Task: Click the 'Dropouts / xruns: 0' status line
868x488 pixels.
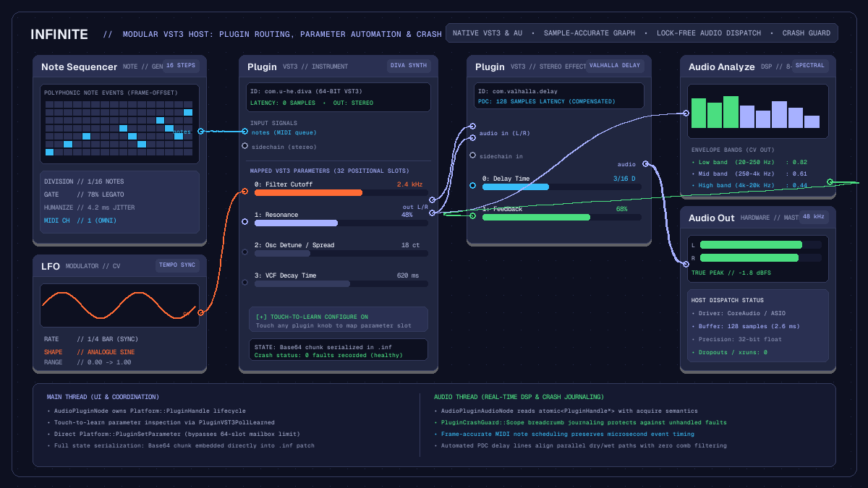Action: point(729,352)
